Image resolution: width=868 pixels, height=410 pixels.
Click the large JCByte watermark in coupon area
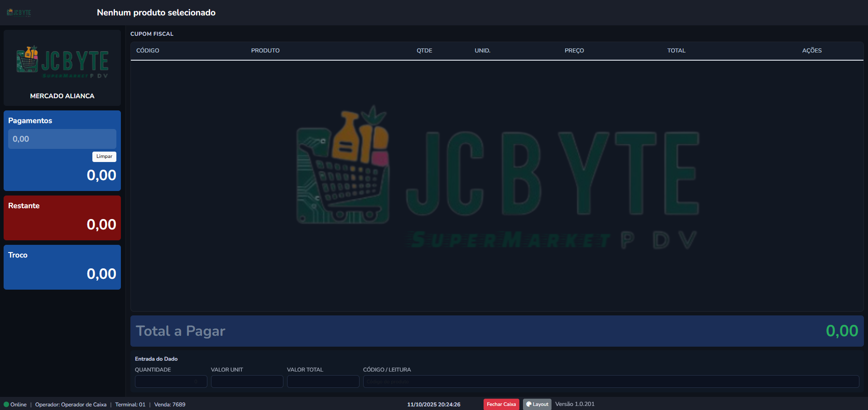[497, 177]
